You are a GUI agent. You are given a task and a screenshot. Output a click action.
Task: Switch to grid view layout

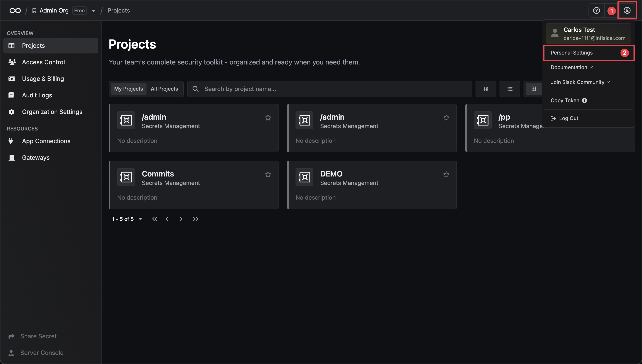(534, 89)
